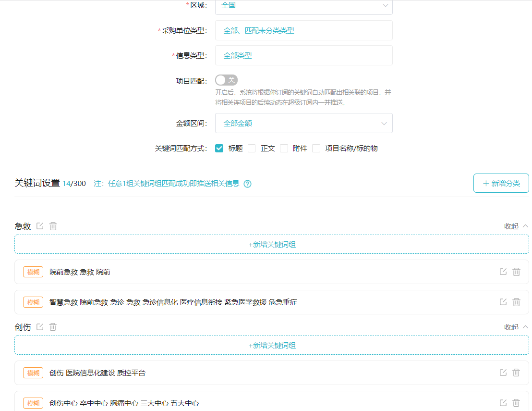Click trash icon next to 创伤 heading
532x411 pixels.
53,327
